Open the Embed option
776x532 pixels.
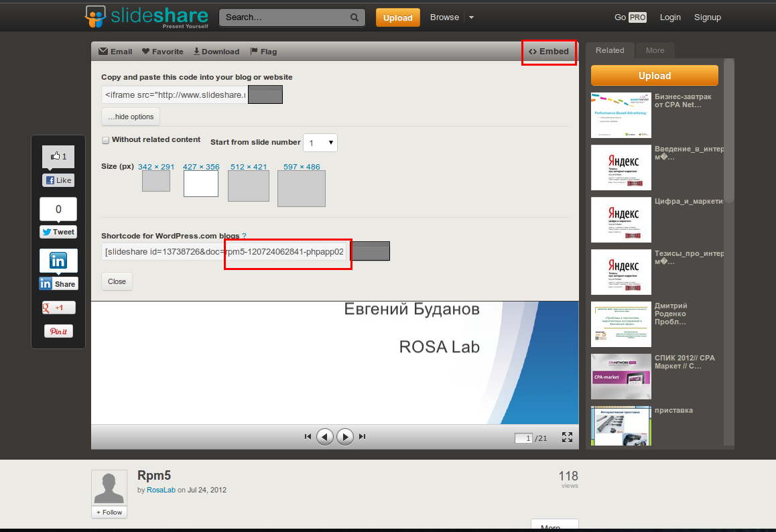click(548, 52)
